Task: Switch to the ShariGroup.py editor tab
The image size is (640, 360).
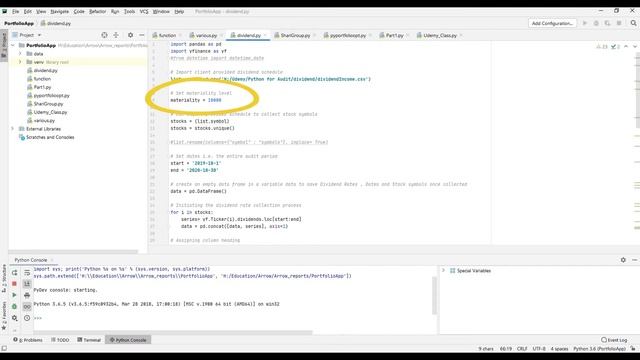Action: click(295, 36)
